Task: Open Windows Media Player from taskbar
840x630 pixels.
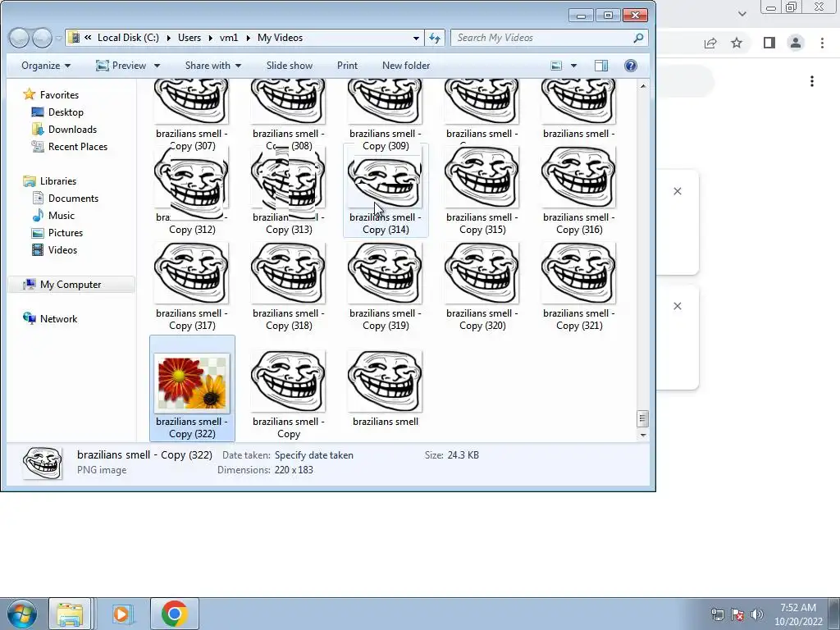Action: click(x=121, y=614)
